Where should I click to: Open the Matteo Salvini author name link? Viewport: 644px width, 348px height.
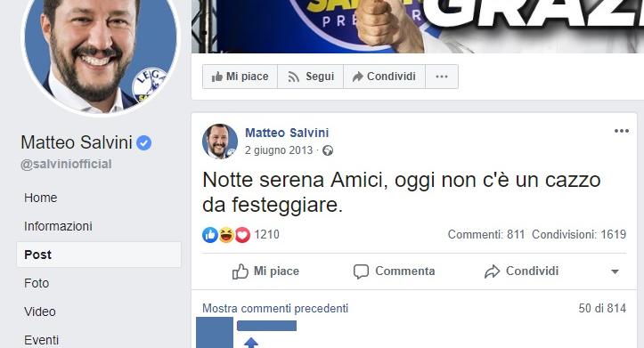point(287,133)
